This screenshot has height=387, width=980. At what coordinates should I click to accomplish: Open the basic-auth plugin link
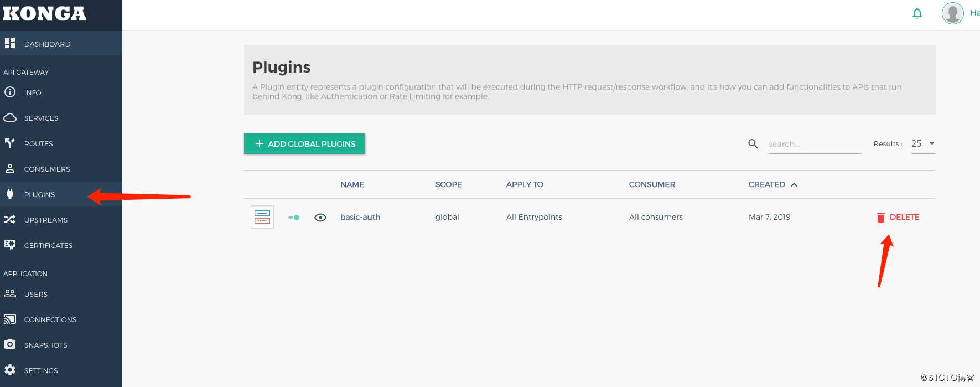(x=360, y=217)
